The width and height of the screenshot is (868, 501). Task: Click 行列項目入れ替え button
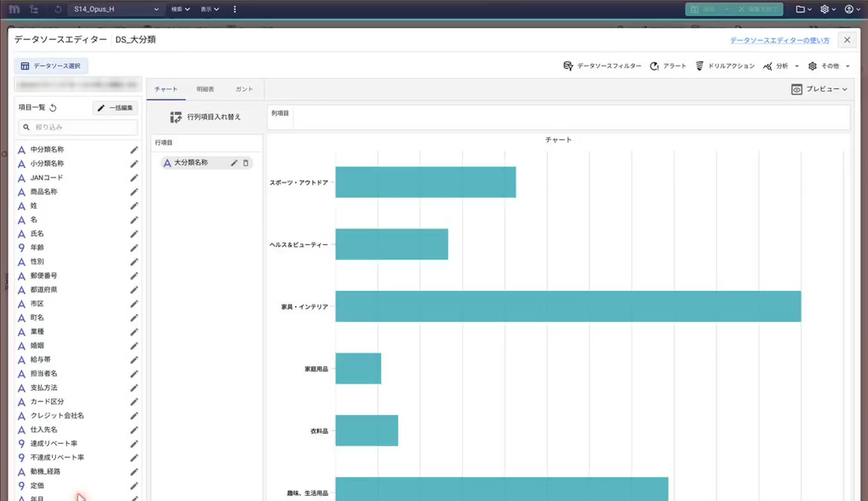(205, 117)
